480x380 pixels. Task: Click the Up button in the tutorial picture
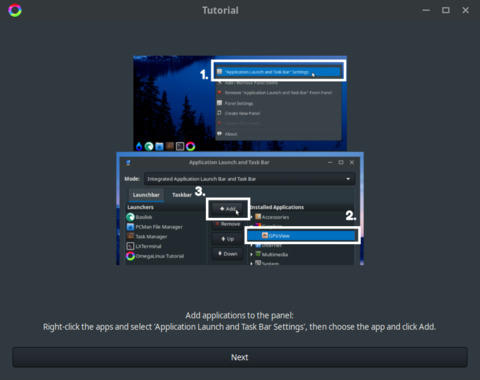228,239
